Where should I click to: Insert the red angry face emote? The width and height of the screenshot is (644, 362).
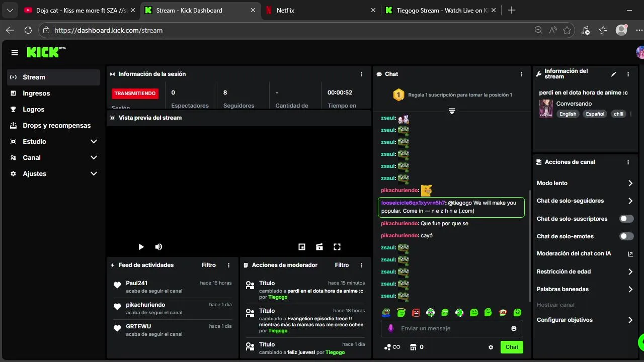coord(416,313)
